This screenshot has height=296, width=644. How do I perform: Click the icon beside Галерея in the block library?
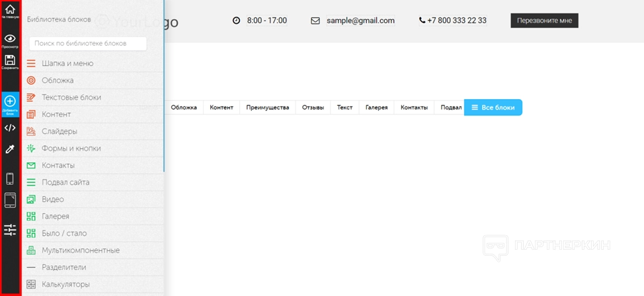(31, 216)
